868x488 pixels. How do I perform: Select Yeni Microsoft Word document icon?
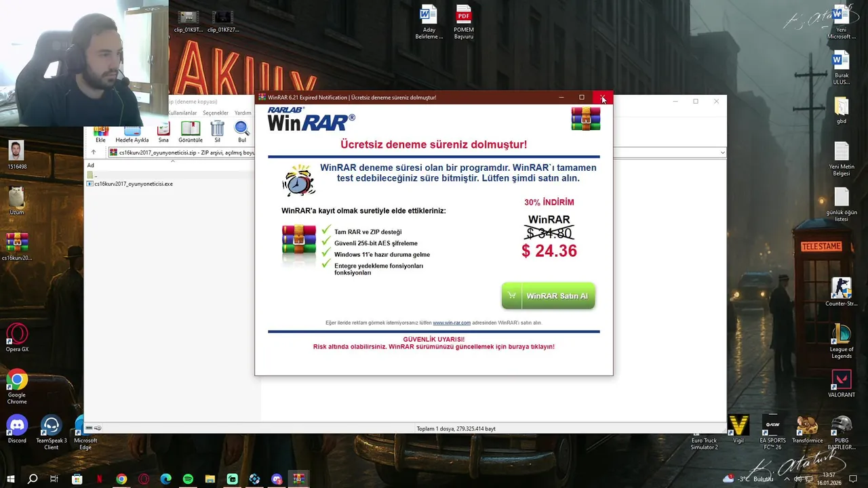[x=842, y=22]
